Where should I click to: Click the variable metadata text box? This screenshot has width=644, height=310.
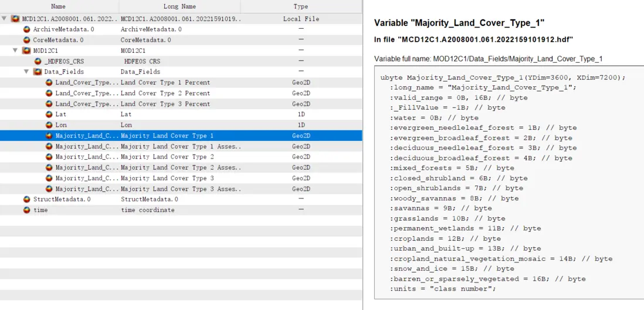coord(509,183)
